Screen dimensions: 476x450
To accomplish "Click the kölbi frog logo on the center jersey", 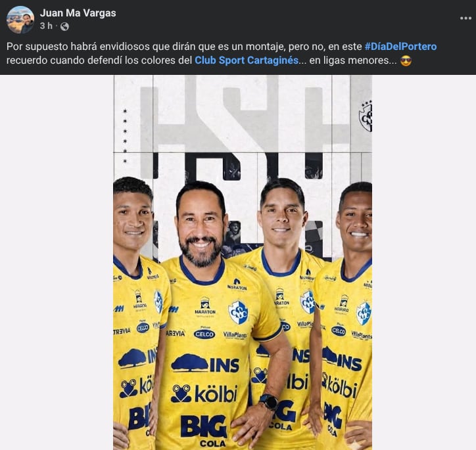I will 181,394.
